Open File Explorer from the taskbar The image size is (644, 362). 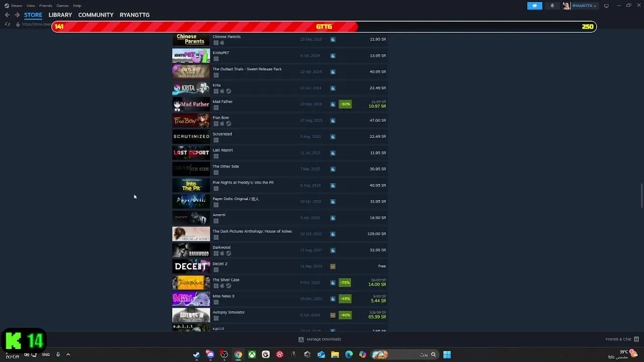(335, 354)
